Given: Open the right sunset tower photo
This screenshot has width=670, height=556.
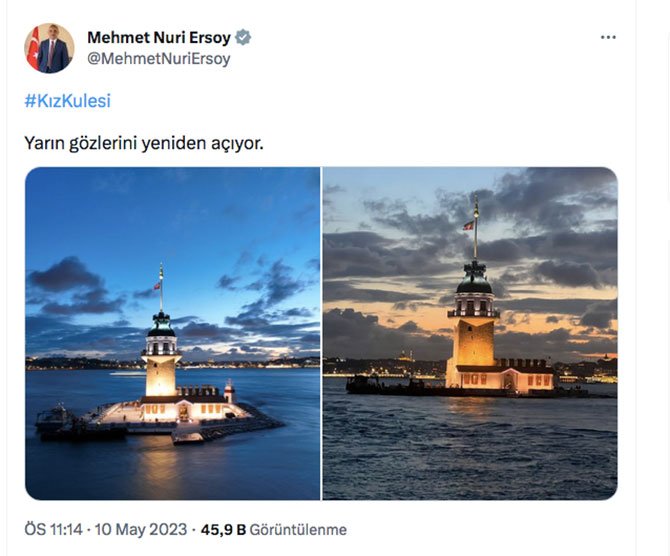Looking at the screenshot, I should point(470,333).
